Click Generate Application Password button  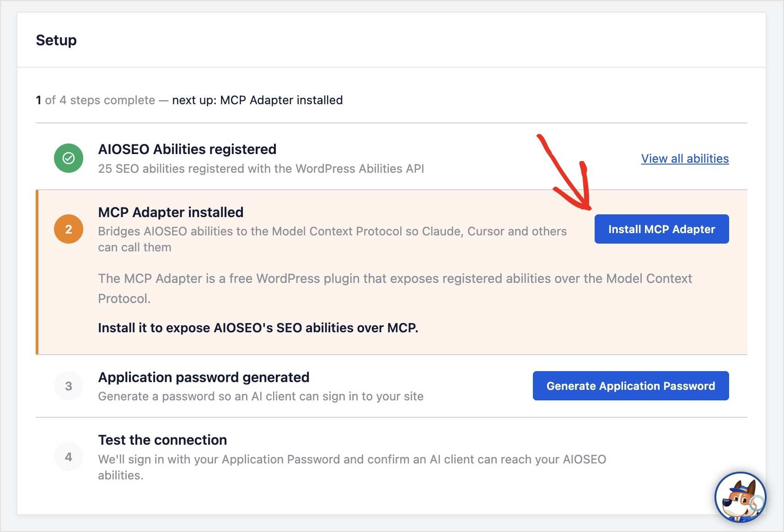coord(631,386)
